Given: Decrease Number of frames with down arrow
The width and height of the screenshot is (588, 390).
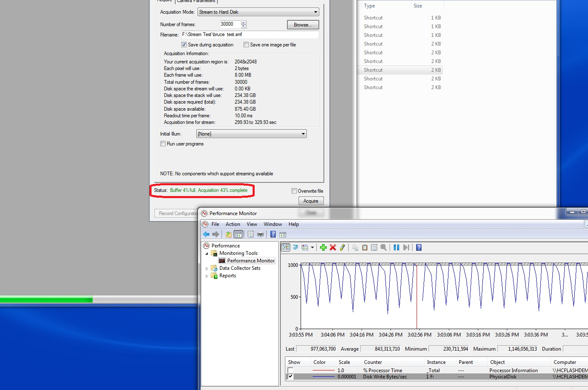Looking at the screenshot, I should point(243,26).
